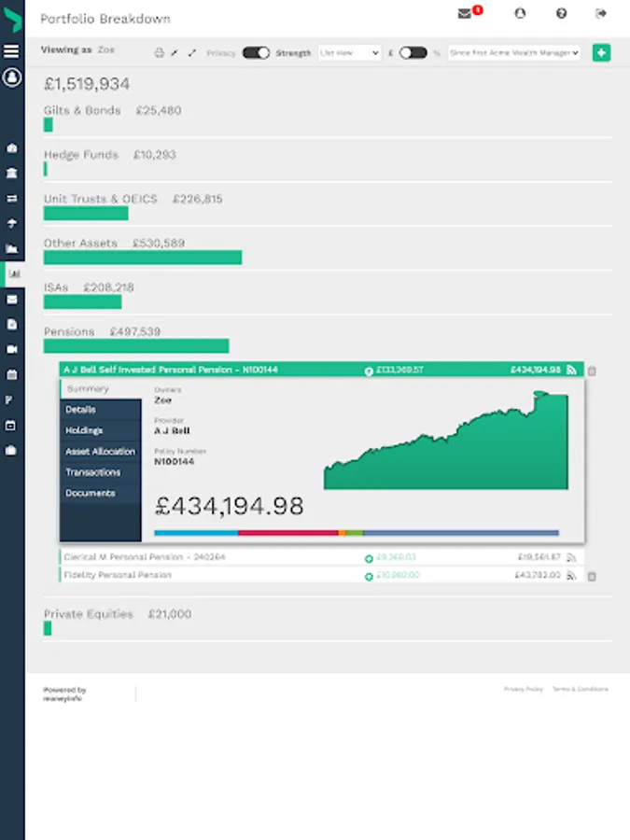Select the active bar chart sidebar icon
This screenshot has width=630, height=840.
pos(14,273)
